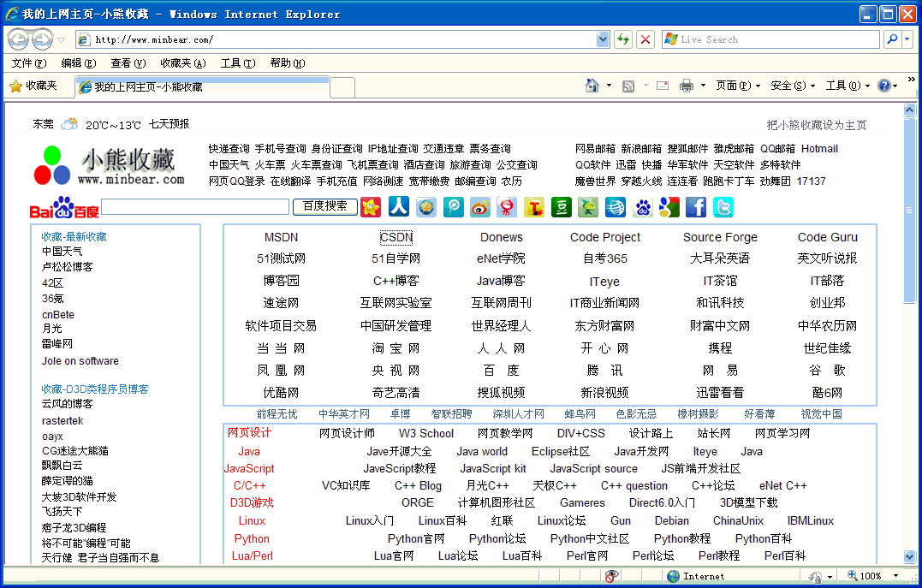Click the Facebook icon in shortcut row
922x588 pixels.
(696, 207)
